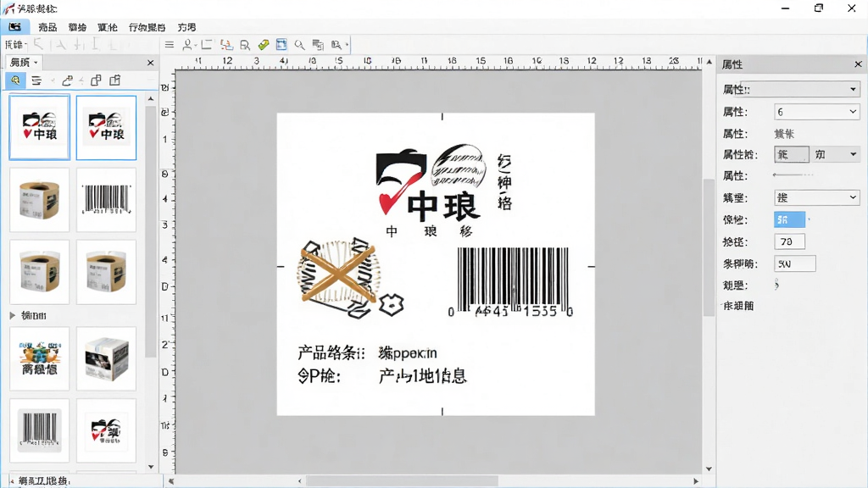Select the small logo thumbnail at panel bottom

[106, 430]
